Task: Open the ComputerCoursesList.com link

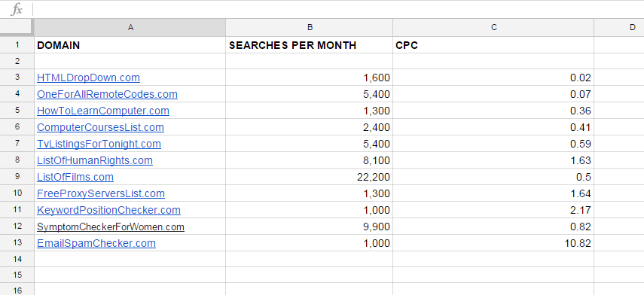Action: tap(101, 127)
